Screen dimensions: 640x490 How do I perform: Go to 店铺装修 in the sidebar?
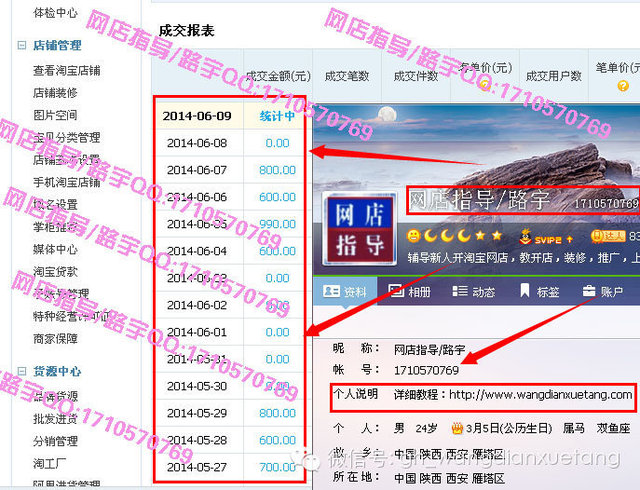[x=55, y=93]
